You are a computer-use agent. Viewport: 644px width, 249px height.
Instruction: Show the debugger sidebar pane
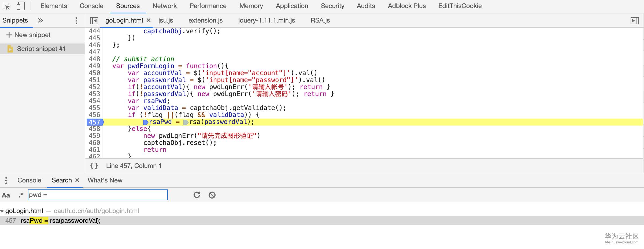tap(634, 21)
